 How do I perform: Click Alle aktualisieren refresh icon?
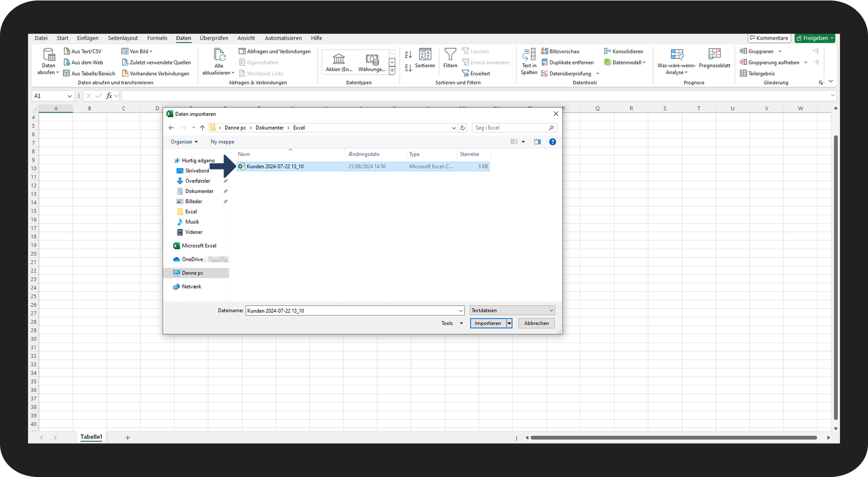(219, 55)
